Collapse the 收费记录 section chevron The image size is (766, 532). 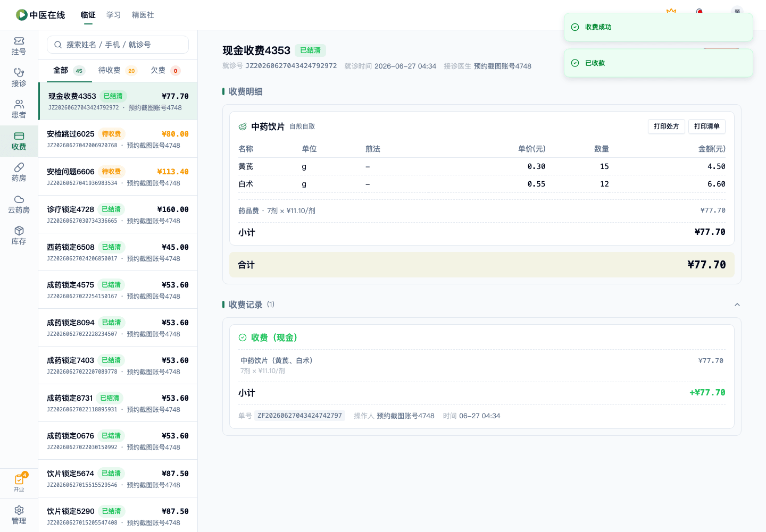[x=737, y=305]
